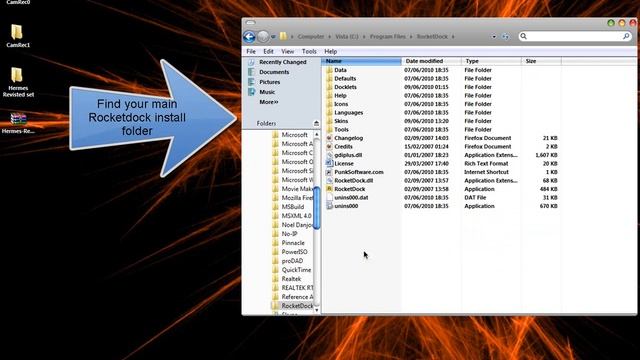Select the RocketDock application icon
This screenshot has width=640, height=360.
point(329,189)
